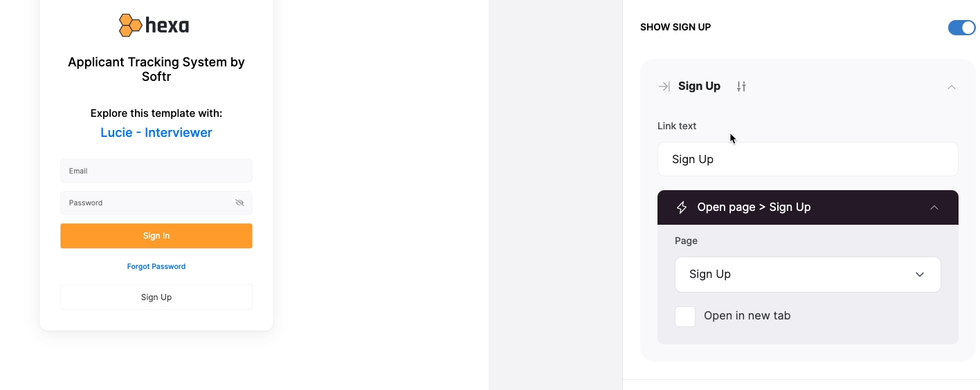Open the Forgot Password link

click(x=156, y=266)
